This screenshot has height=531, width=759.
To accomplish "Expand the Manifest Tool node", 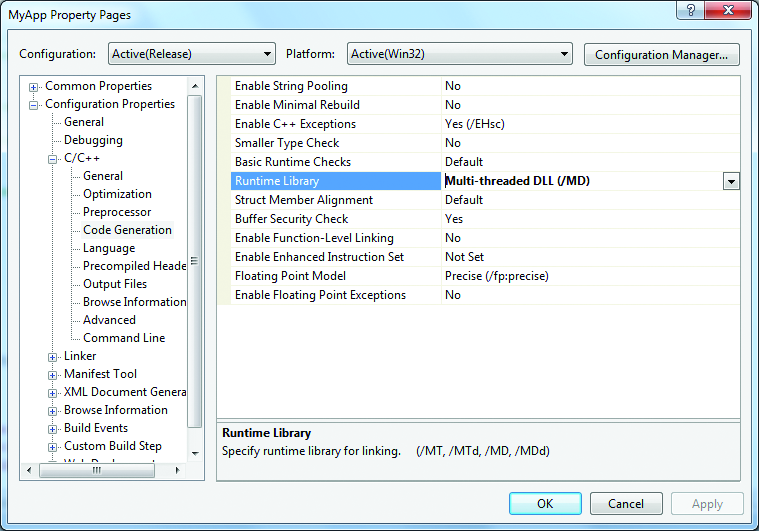I will click(53, 374).
